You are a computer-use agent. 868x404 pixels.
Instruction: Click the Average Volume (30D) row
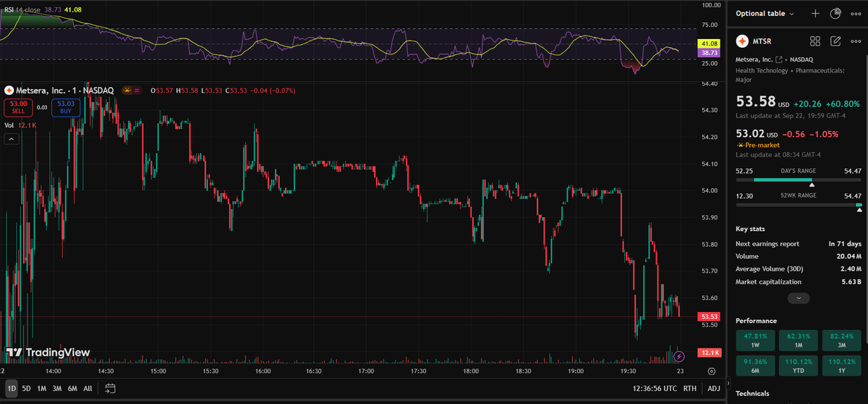click(x=799, y=269)
